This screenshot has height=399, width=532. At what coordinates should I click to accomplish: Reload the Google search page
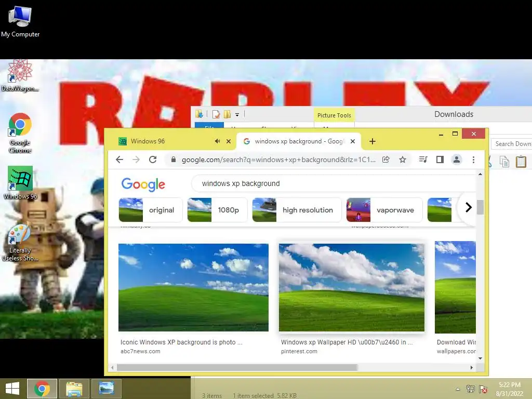click(153, 159)
